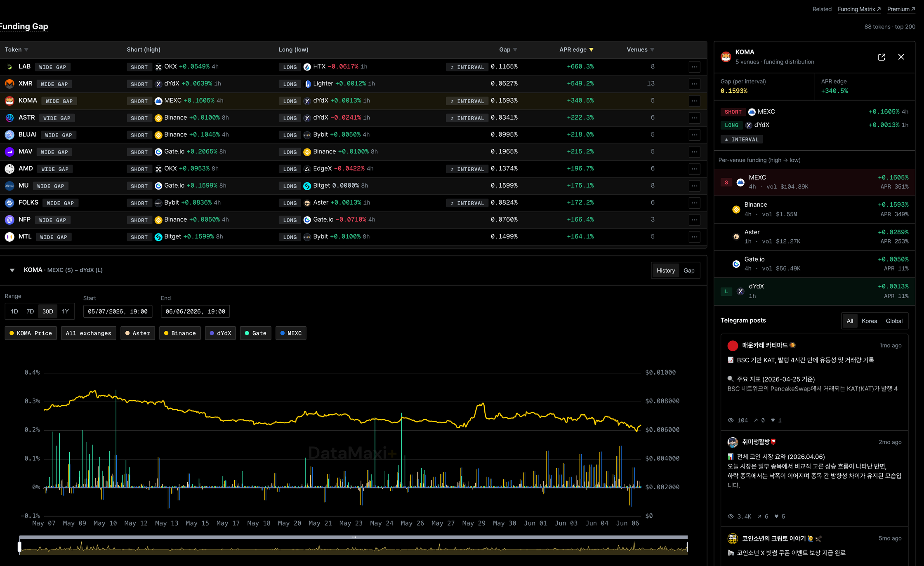Open KOMA panel in new window icon
Screen dimensions: 924x566
pyautogui.click(x=882, y=57)
